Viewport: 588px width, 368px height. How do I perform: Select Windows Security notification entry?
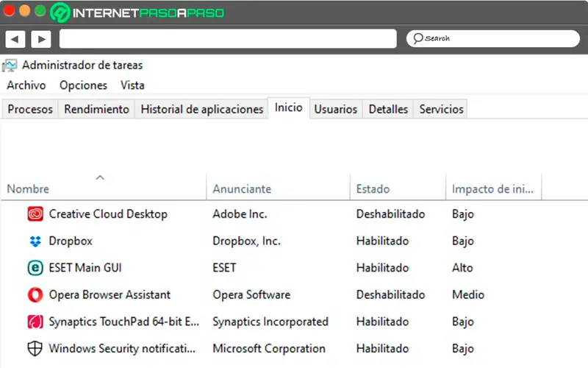click(x=122, y=348)
